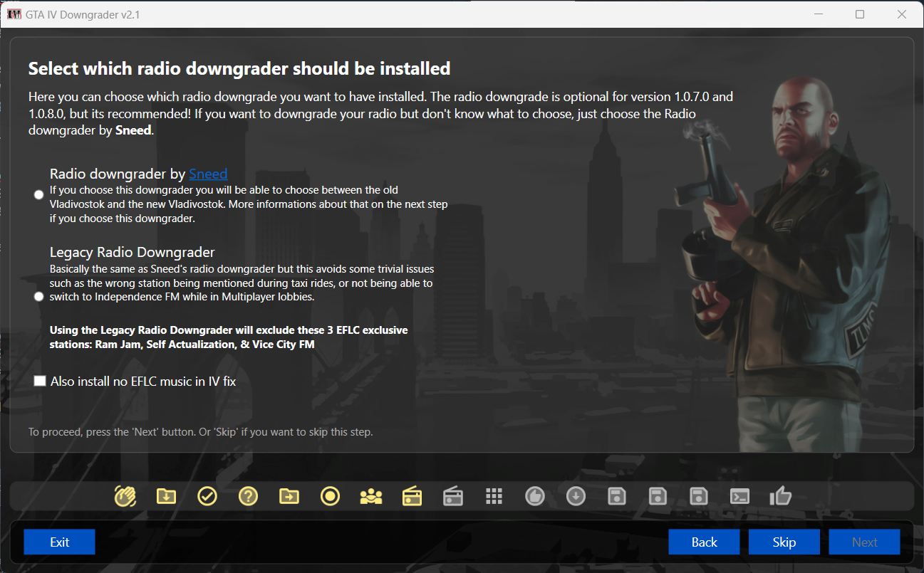This screenshot has width=924, height=573.
Task: Click the last floppy-disk icon before terminal
Action: 699,496
